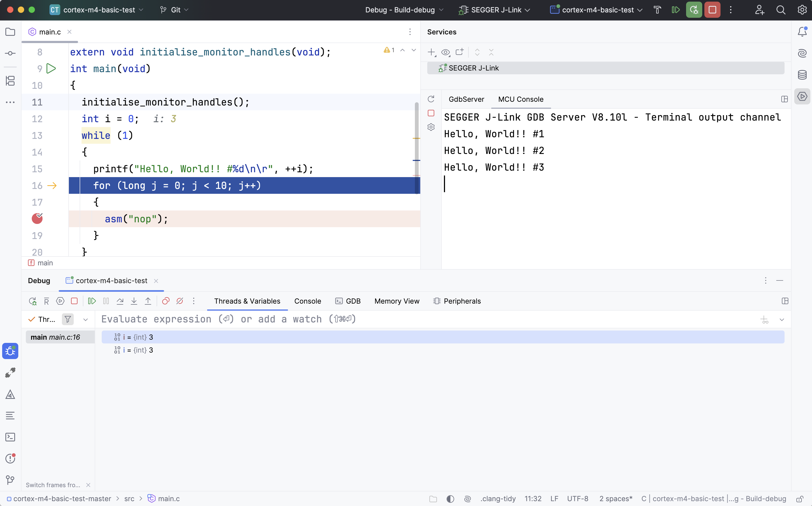Image resolution: width=812 pixels, height=506 pixels.
Task: Open View Breakpoints dialog icon
Action: click(x=165, y=301)
